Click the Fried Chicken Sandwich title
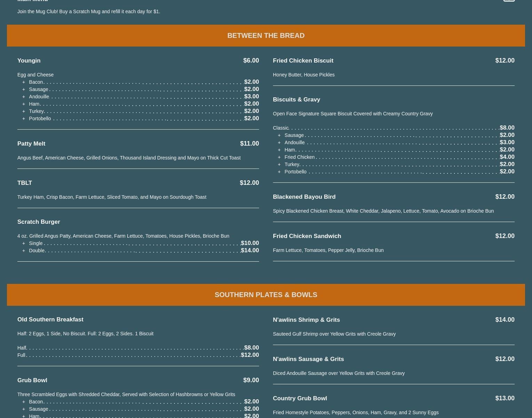 point(307,236)
